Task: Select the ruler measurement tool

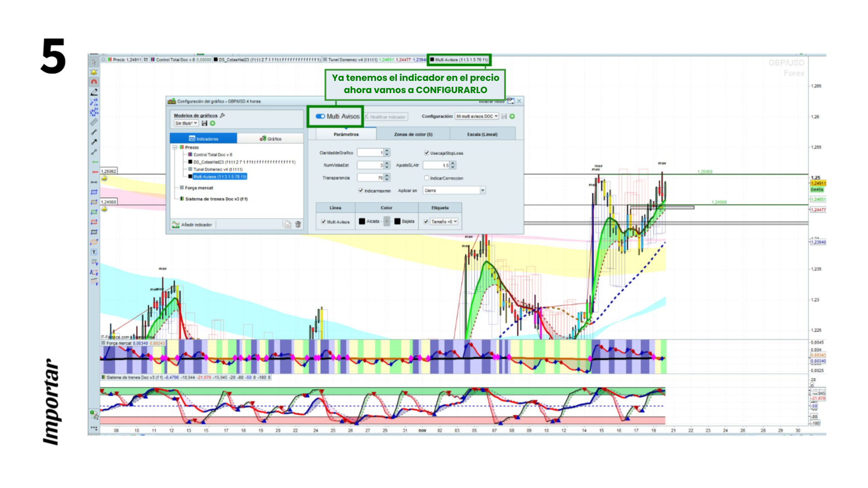Action: click(94, 122)
